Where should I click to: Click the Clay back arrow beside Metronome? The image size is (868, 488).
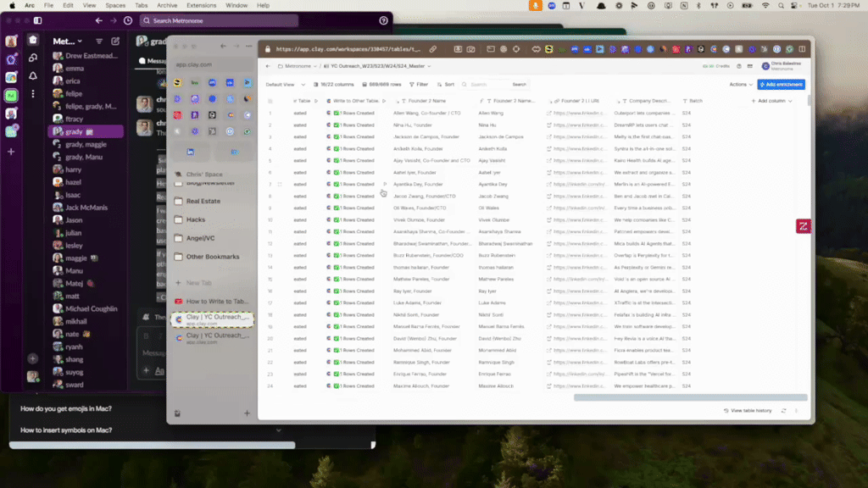click(x=268, y=66)
